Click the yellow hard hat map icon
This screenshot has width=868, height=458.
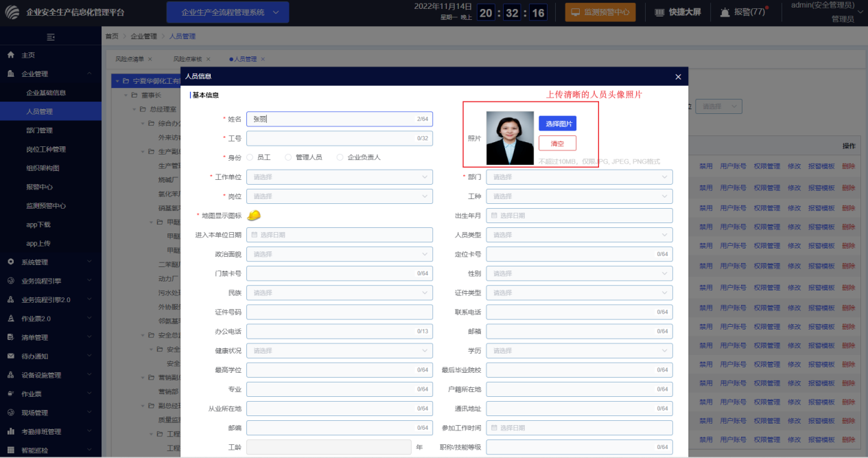[254, 215]
